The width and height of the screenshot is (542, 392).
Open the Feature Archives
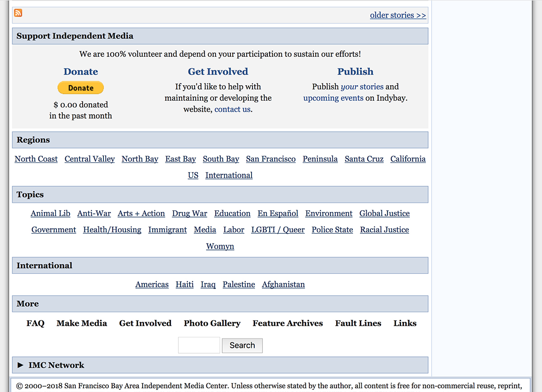coord(288,323)
